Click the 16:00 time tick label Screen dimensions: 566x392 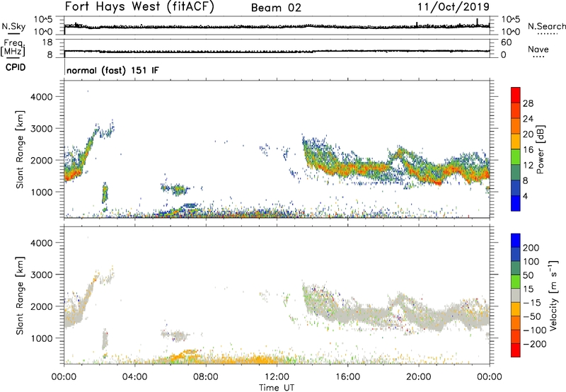(347, 377)
